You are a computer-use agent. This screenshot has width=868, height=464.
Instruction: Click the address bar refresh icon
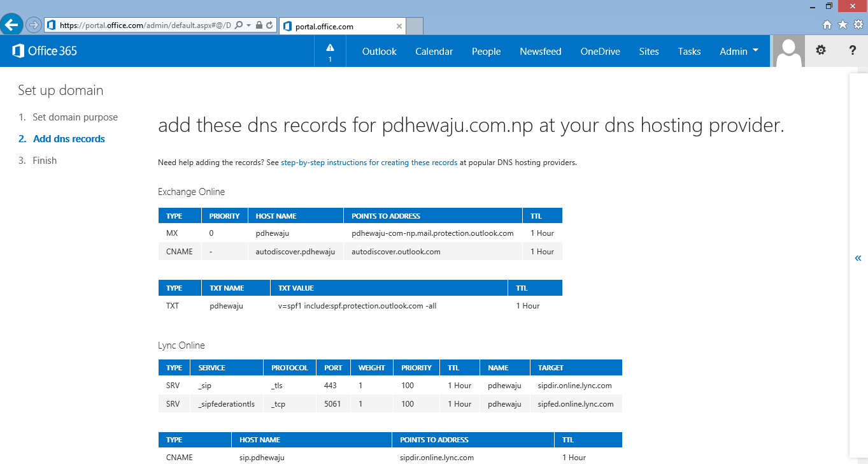269,25
